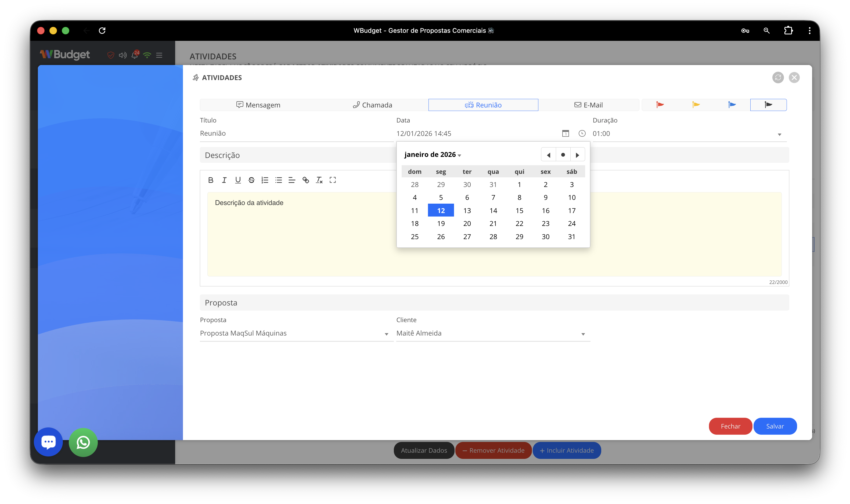Click the refresh icon in Atividades dialog

778,77
